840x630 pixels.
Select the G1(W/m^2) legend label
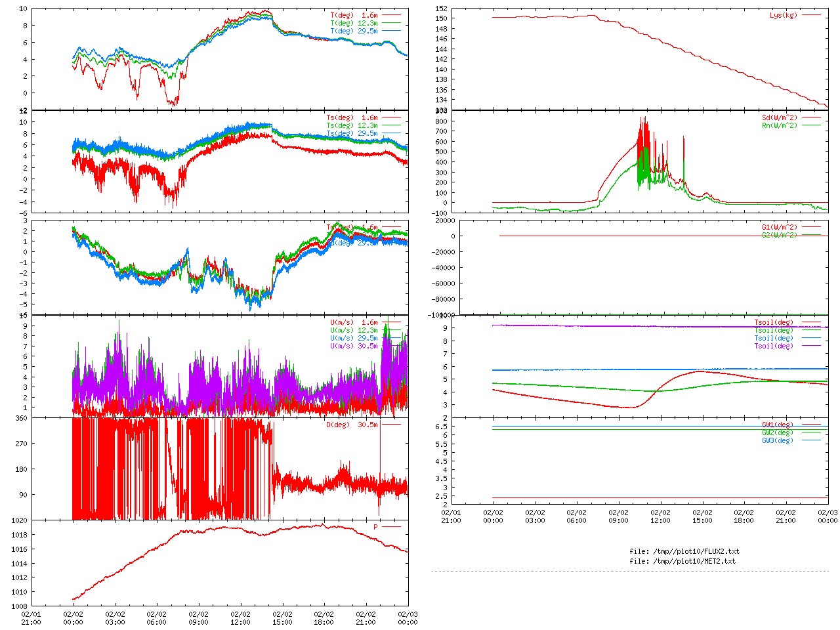point(779,227)
